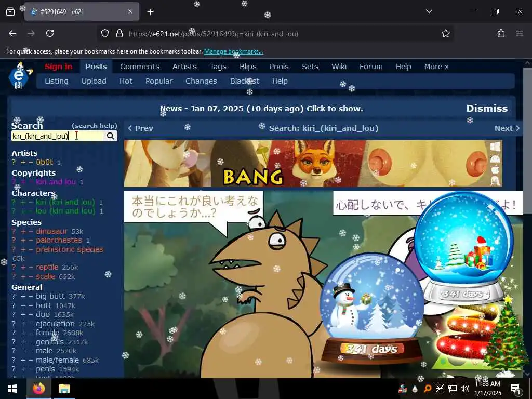Submit search with magnifier button
The width and height of the screenshot is (532, 399).
point(110,136)
